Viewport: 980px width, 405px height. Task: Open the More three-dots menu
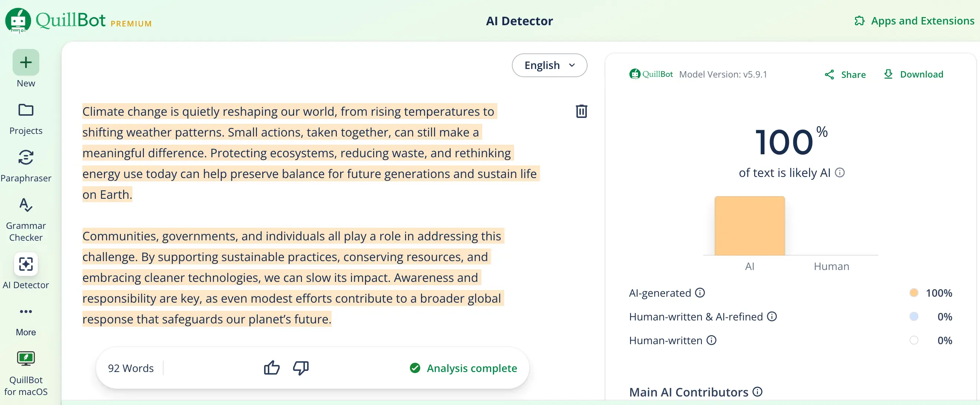[26, 312]
